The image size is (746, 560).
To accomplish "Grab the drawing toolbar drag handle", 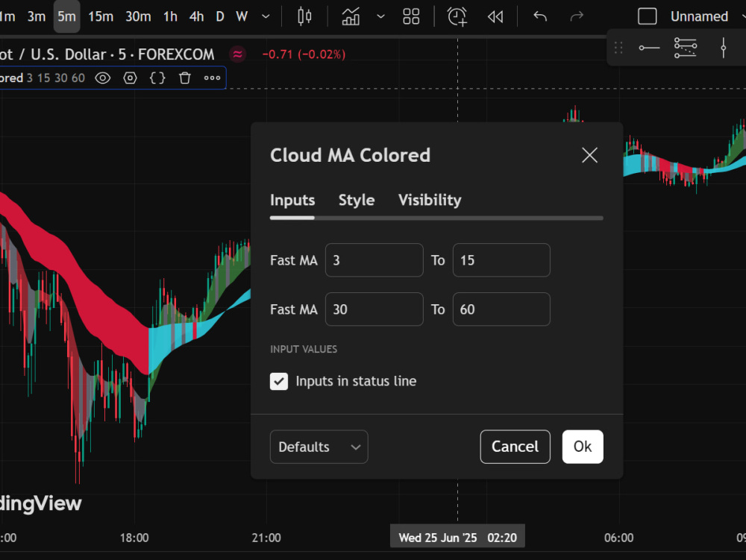I will click(618, 48).
